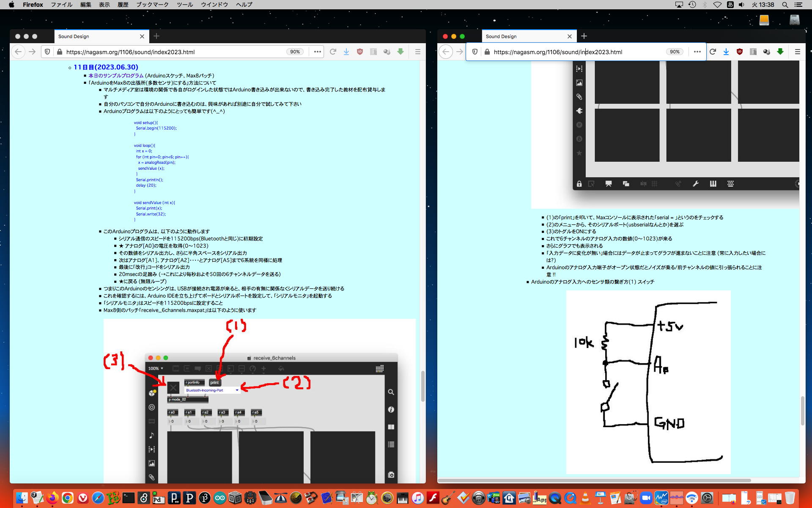Open the 本日のサンプルプログラム link
The height and width of the screenshot is (508, 812).
tap(116, 75)
